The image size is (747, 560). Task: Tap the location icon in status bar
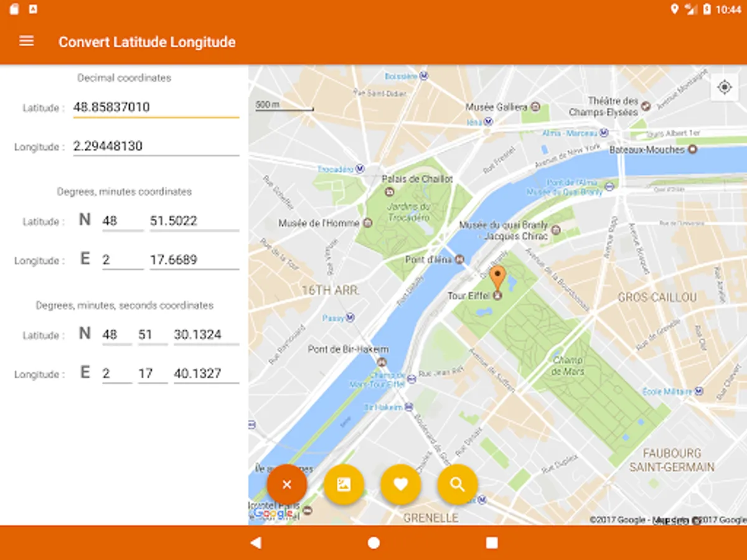click(675, 9)
